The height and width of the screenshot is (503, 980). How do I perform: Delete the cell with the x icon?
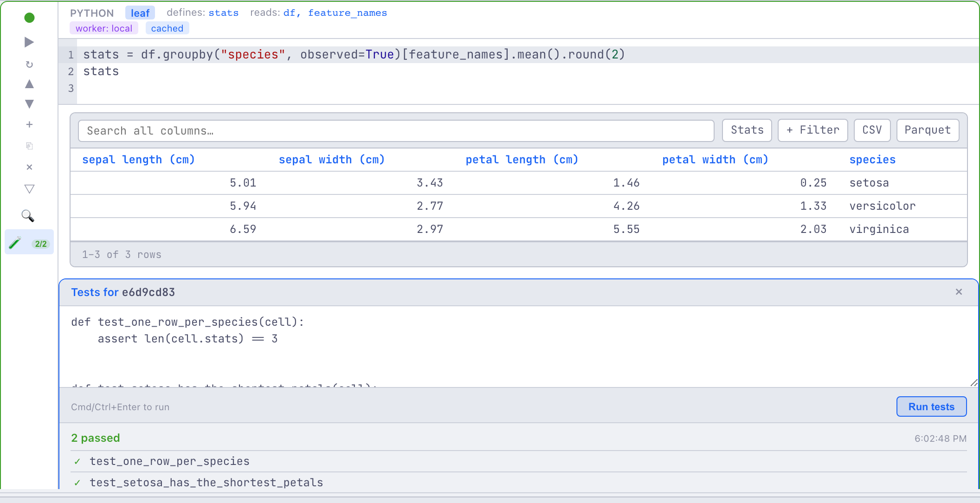pyautogui.click(x=29, y=167)
